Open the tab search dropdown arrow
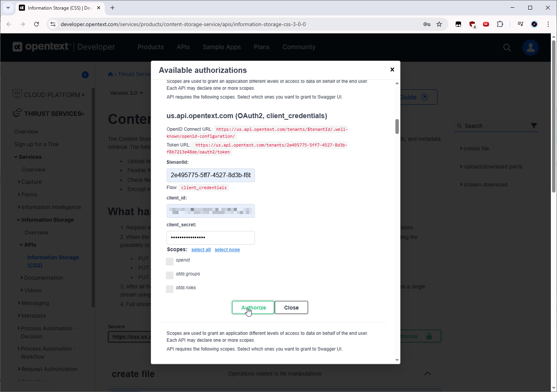Image resolution: width=557 pixels, height=392 pixels. [8, 8]
